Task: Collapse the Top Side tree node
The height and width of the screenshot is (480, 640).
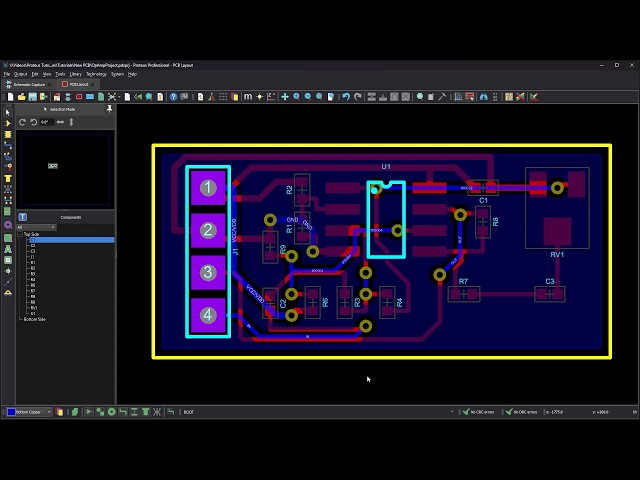Action: pyautogui.click(x=20, y=234)
